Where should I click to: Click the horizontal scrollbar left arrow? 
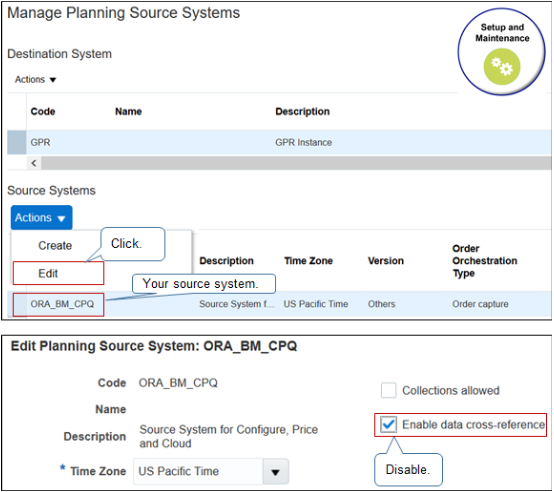(34, 163)
